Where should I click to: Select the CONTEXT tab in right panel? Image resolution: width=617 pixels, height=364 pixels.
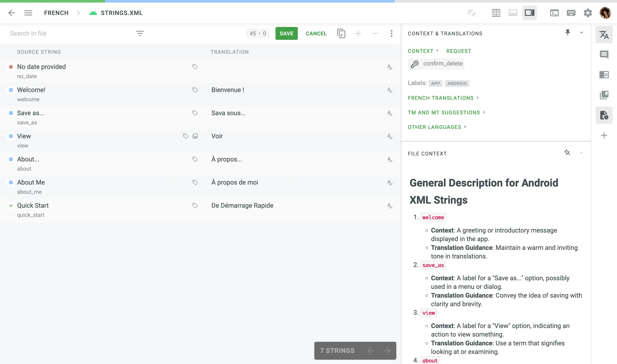420,51
